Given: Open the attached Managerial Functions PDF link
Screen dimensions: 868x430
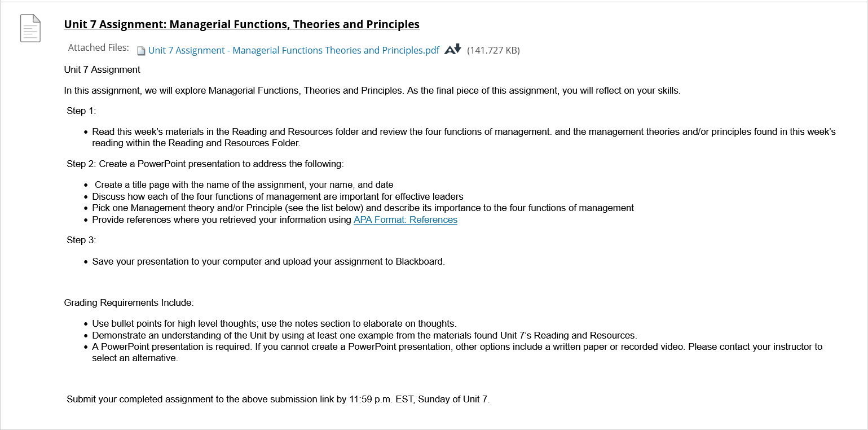Looking at the screenshot, I should (293, 50).
